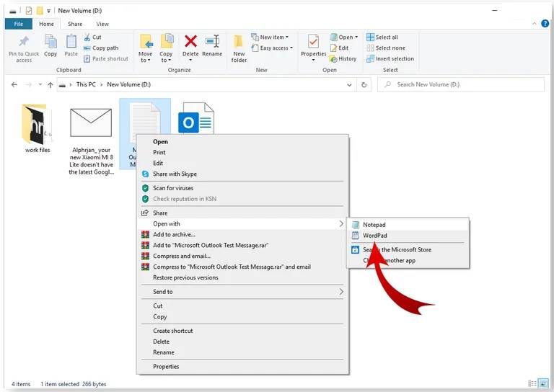Viewport: 554px width, 392px height.
Task: Open the File tab
Action: pyautogui.click(x=18, y=24)
